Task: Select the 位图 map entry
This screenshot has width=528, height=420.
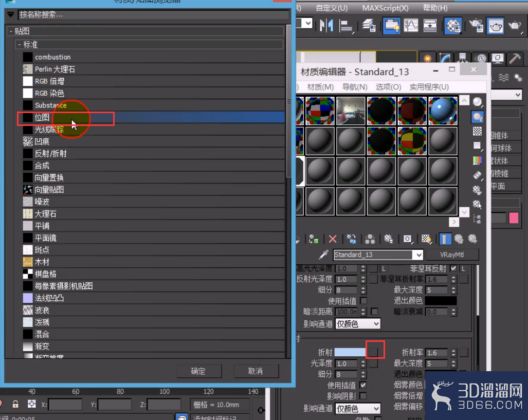Action: coord(154,117)
